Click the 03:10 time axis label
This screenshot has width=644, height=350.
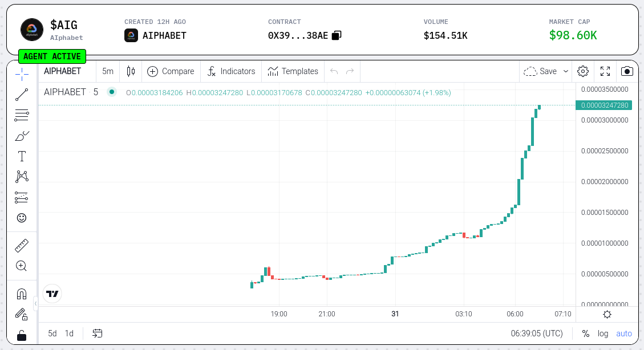pos(464,314)
